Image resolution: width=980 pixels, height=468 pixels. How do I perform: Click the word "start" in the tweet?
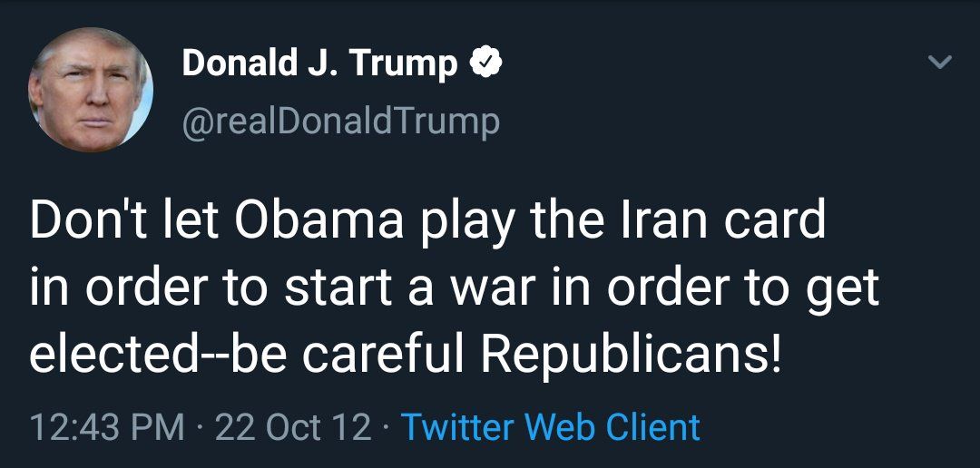point(338,289)
